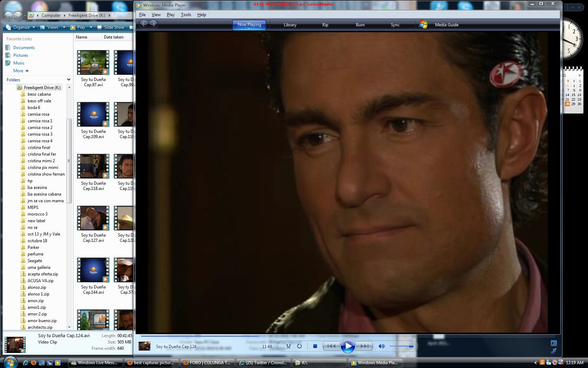Switch to full screen view
The image size is (588, 368).
click(x=554, y=343)
